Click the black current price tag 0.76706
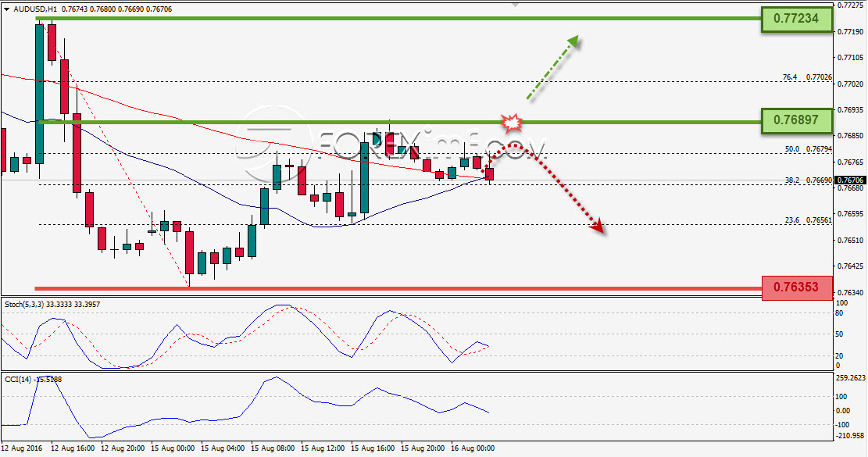Image resolution: width=868 pixels, height=457 pixels. tap(850, 180)
